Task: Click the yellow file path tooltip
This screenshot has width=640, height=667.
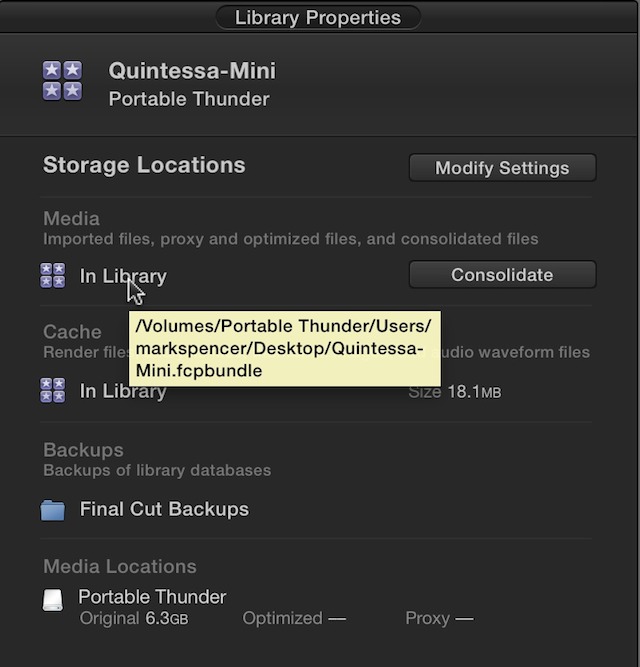Action: pos(285,348)
